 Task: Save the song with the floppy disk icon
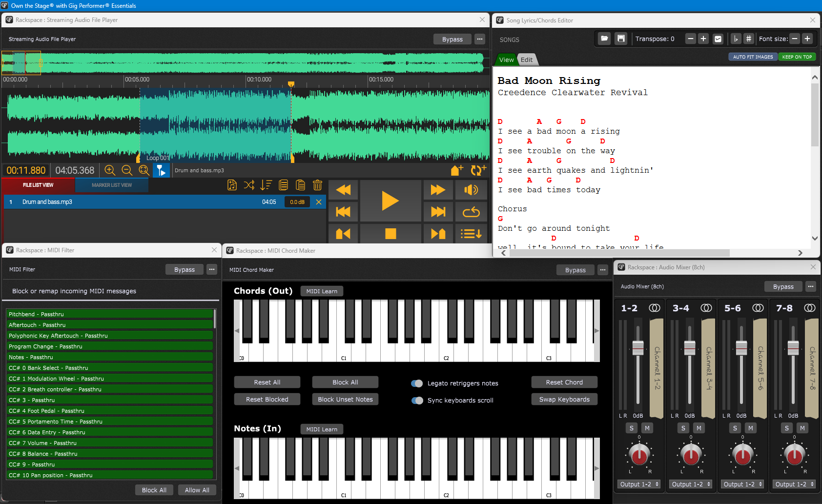621,39
